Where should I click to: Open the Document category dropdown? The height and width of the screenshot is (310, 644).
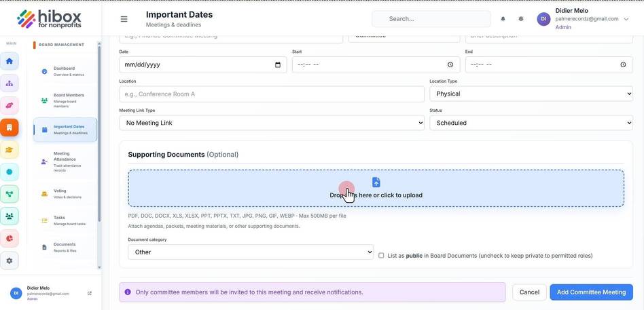tap(251, 252)
